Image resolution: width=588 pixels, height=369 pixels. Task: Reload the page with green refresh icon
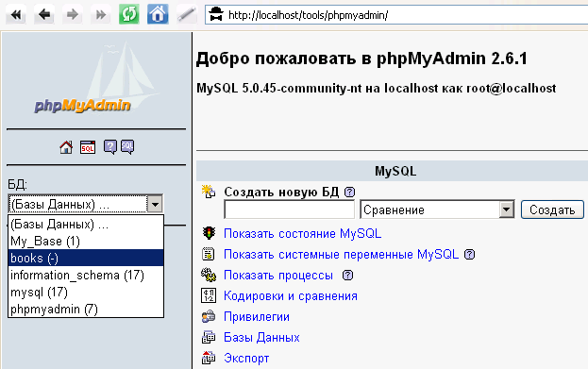click(129, 15)
